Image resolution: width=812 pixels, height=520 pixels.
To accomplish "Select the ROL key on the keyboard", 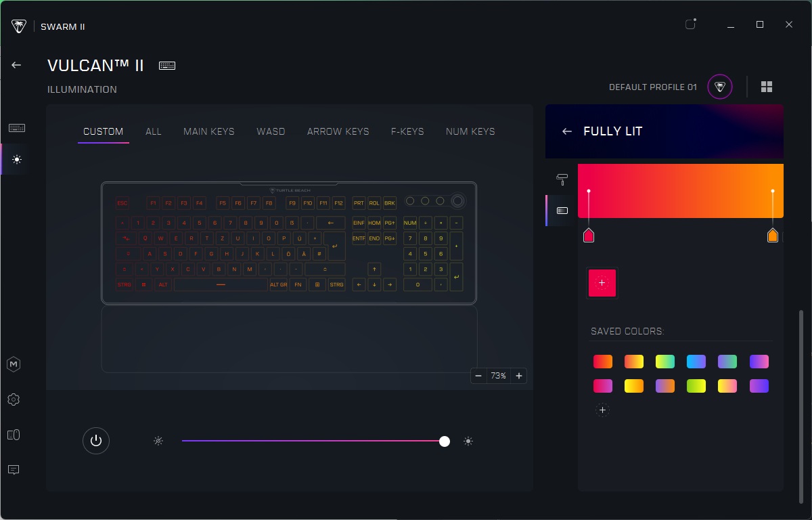I will coord(374,202).
